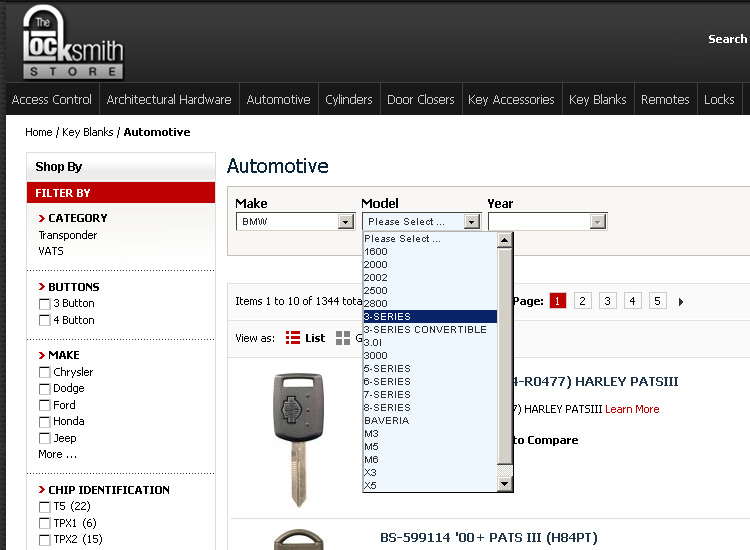Screen dimensions: 750x550
Task: Click Learn More link for Harley PATSIII
Action: [632, 409]
